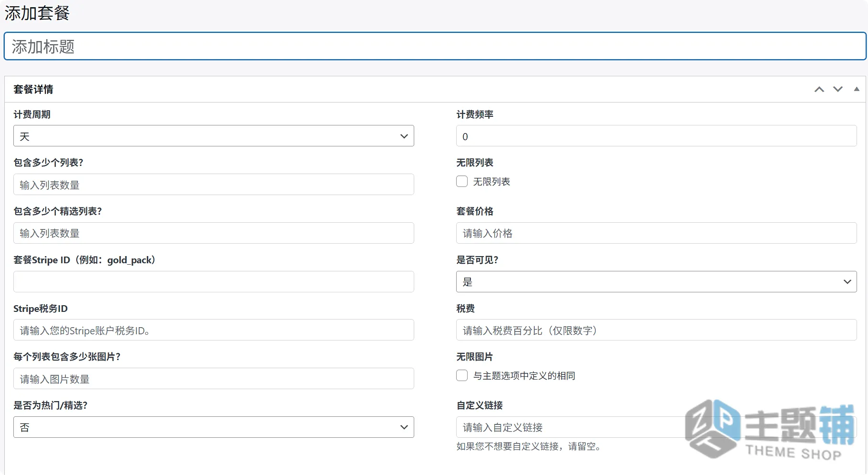
Task: Focus the 包含多少个精选列表 quantity input
Action: 214,233
